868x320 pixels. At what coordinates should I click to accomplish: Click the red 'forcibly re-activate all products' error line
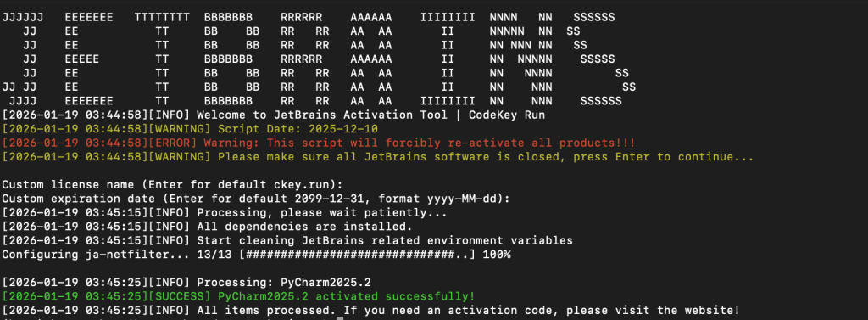tap(319, 143)
